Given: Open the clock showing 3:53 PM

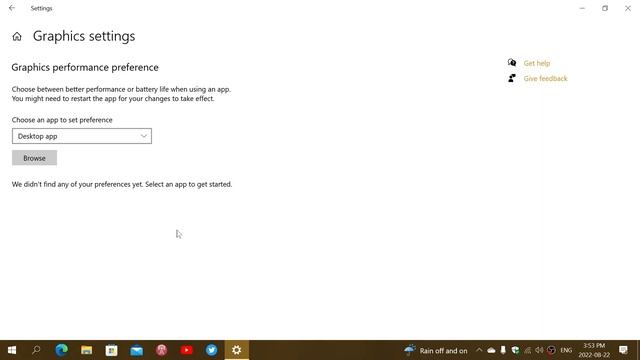Looking at the screenshot, I should click(594, 350).
